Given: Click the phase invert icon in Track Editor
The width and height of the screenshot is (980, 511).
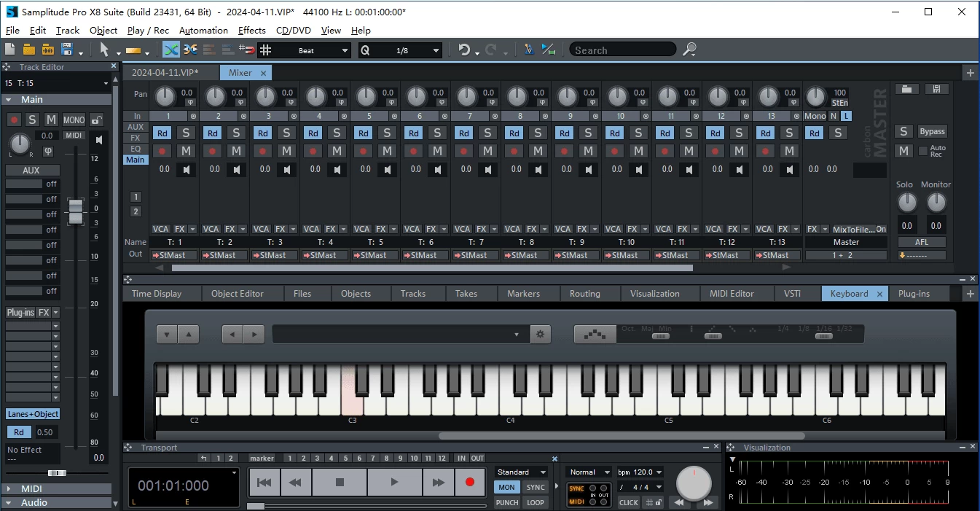Looking at the screenshot, I should 48,151.
